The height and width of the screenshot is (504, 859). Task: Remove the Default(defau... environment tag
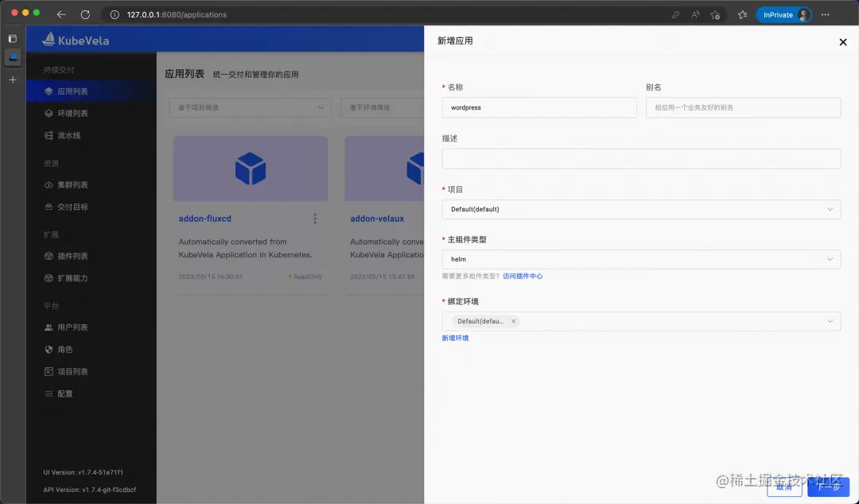(x=513, y=322)
